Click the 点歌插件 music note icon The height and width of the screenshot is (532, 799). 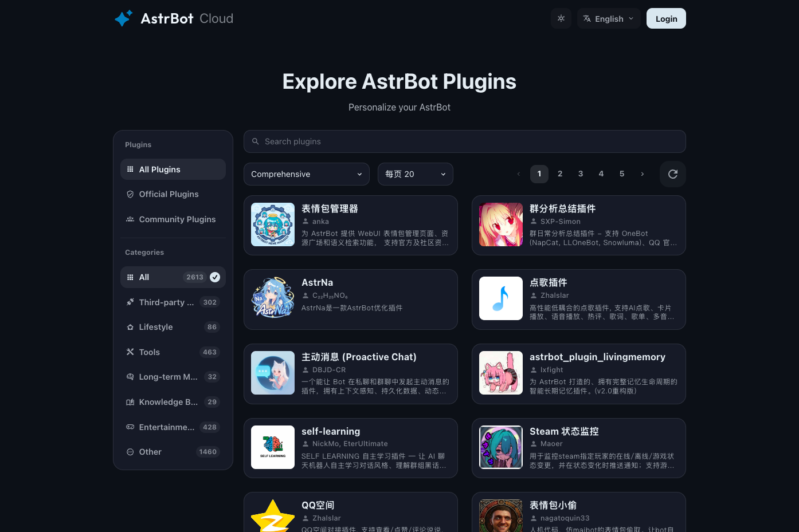point(501,298)
